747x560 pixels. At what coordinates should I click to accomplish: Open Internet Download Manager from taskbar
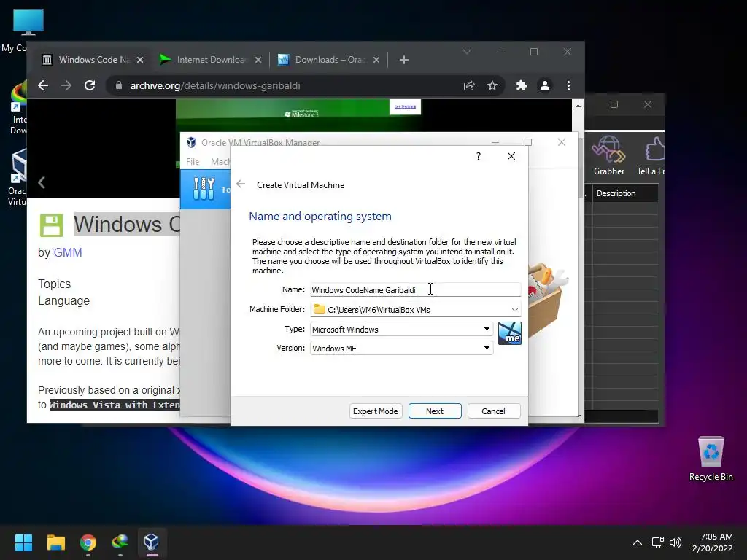(120, 542)
